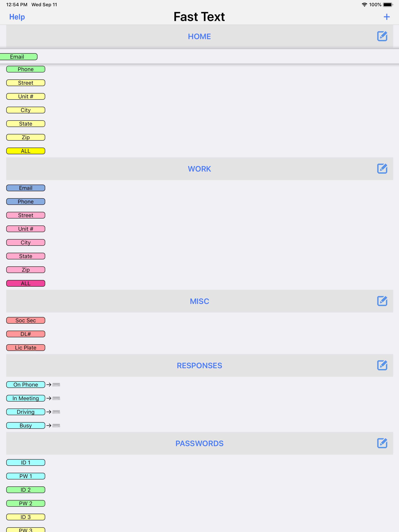Edit the RESPONSES section
Viewport: 399px width, 532px height.
(382, 365)
